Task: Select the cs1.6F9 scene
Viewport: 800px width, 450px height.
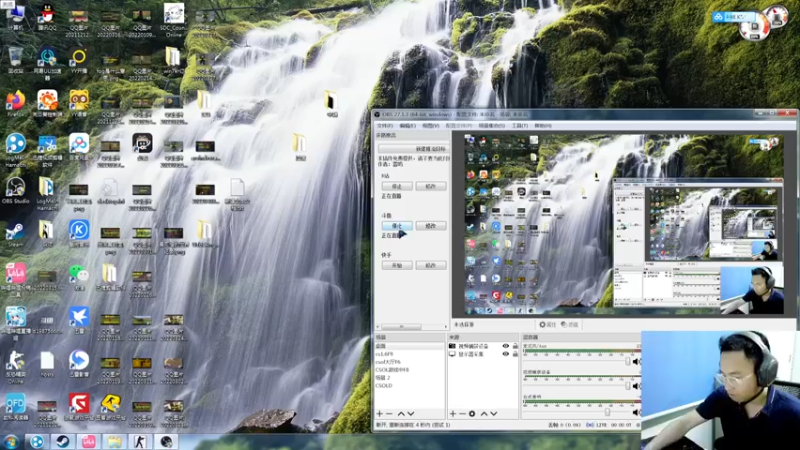Action: (x=410, y=354)
